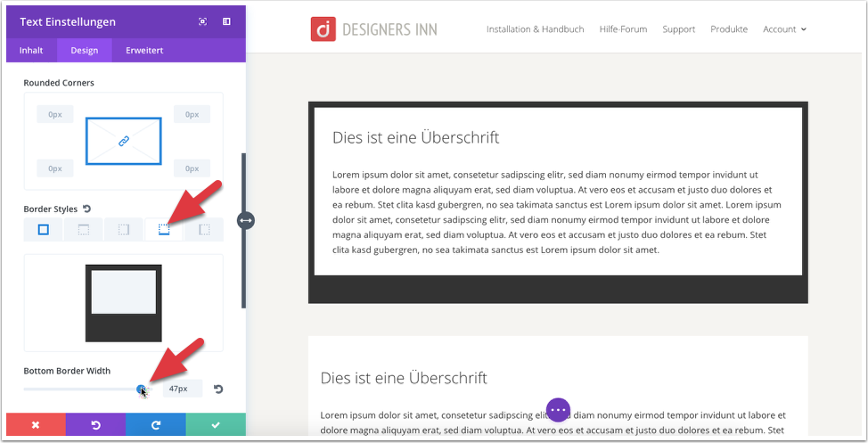Switch to the Inhalt tab
The width and height of the screenshot is (868, 443).
coord(31,51)
